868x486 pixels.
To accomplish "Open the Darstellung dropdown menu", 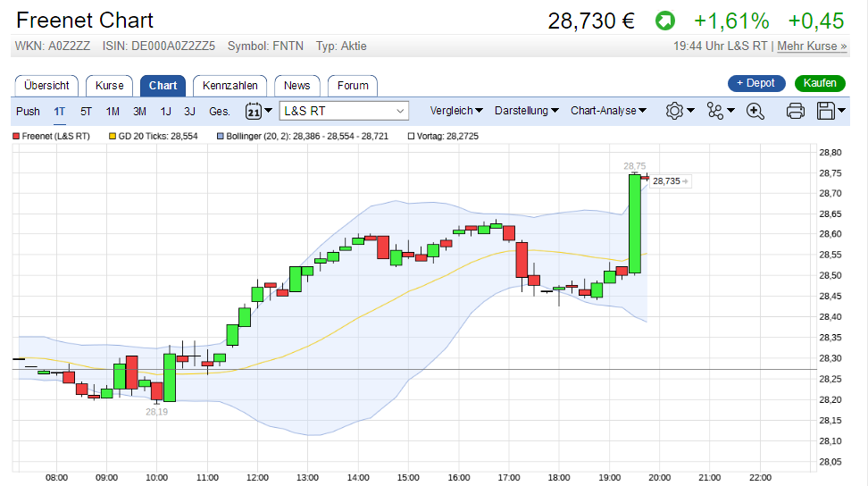I will coord(527,111).
